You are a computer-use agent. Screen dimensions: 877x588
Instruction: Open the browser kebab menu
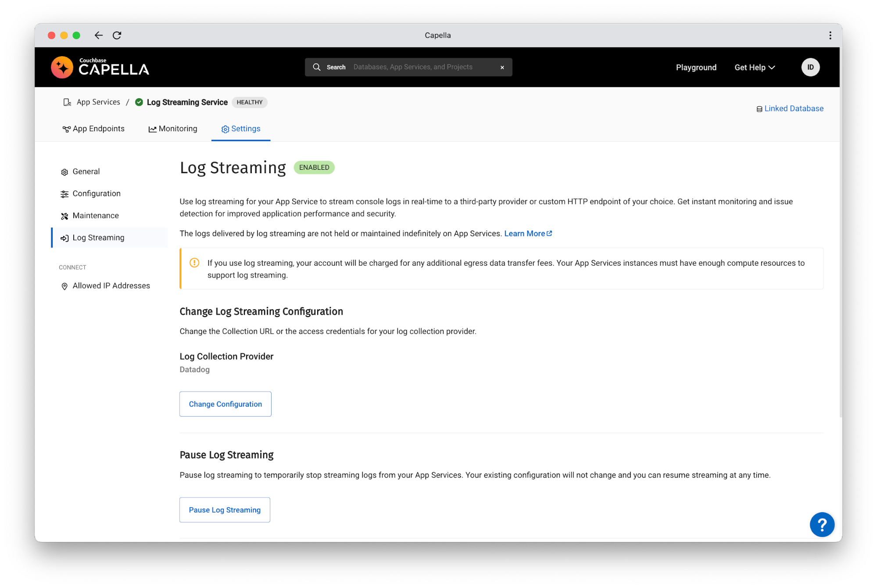tap(830, 35)
